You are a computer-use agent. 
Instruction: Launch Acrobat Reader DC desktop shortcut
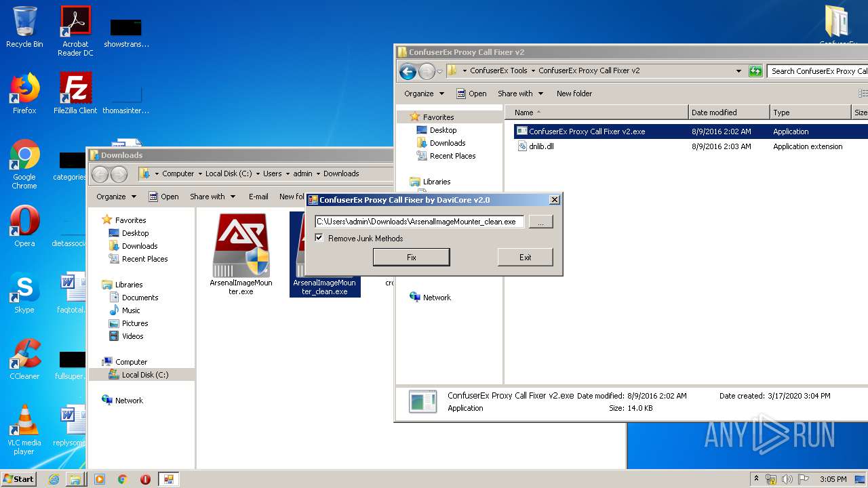click(x=75, y=31)
